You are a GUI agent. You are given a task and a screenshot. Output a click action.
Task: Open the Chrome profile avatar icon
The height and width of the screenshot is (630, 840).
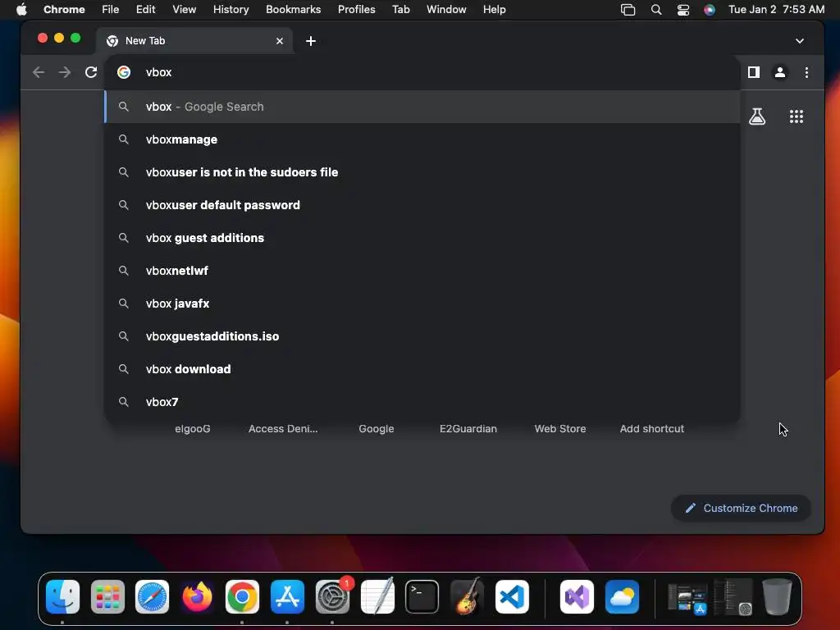pyautogui.click(x=780, y=72)
